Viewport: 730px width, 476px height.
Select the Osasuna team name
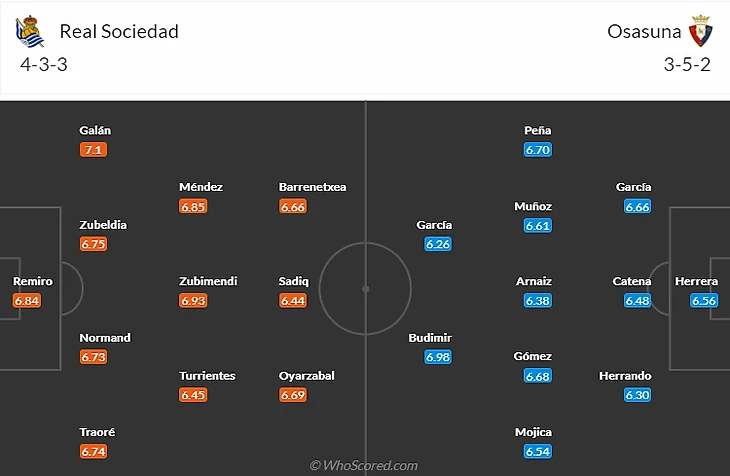coord(643,31)
